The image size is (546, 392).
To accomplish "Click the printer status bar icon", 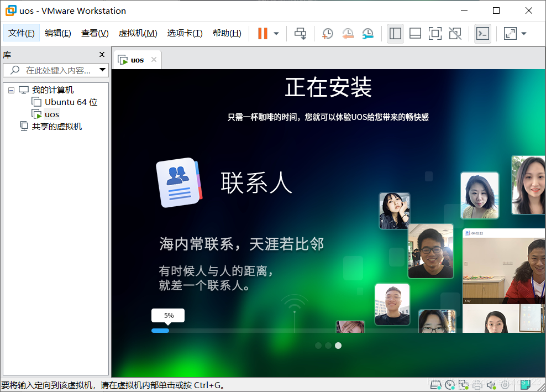I will click(477, 385).
